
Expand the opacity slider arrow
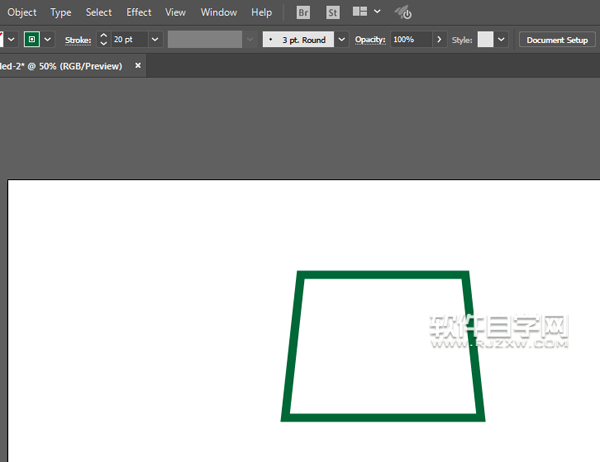439,39
